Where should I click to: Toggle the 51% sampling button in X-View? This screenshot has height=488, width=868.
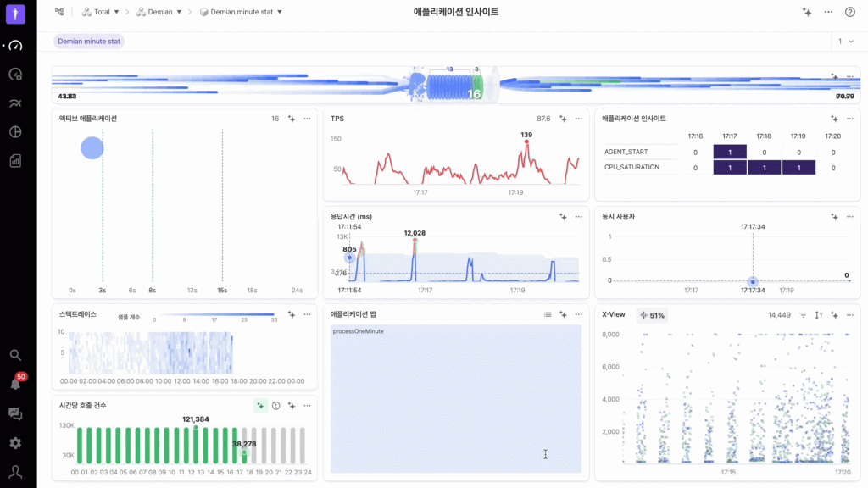[652, 315]
